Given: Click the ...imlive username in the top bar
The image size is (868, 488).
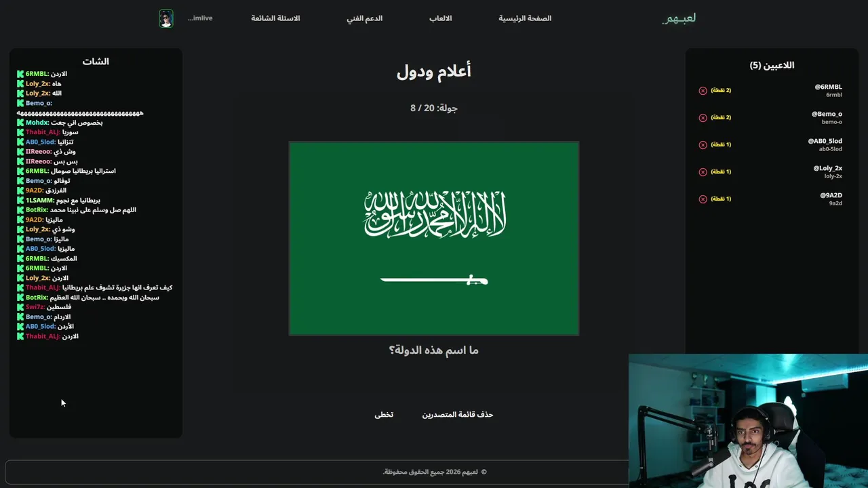Looking at the screenshot, I should pyautogui.click(x=200, y=18).
